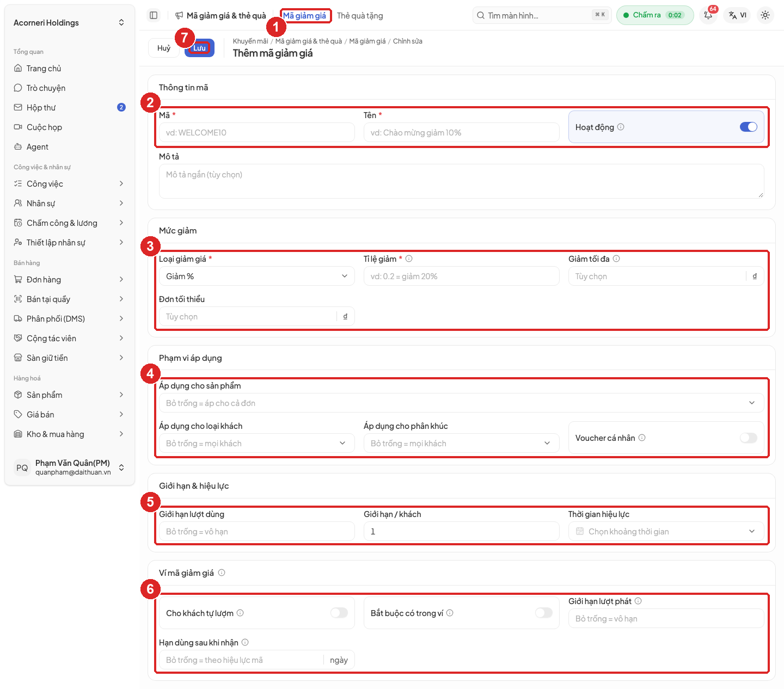Turn on Cho khách tự lượm switch
This screenshot has height=689, width=784.
pyautogui.click(x=339, y=613)
